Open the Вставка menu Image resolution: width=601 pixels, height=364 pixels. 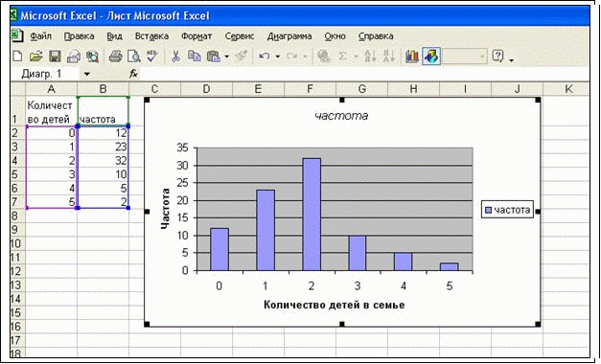pos(151,36)
